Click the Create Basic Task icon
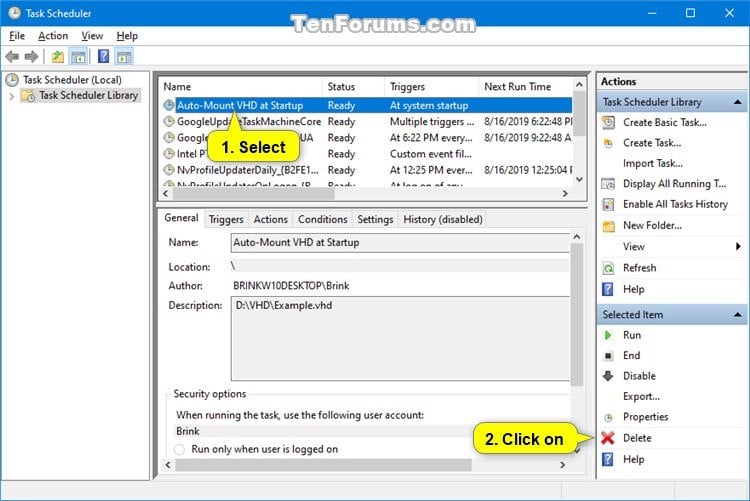750x501 pixels. click(608, 122)
